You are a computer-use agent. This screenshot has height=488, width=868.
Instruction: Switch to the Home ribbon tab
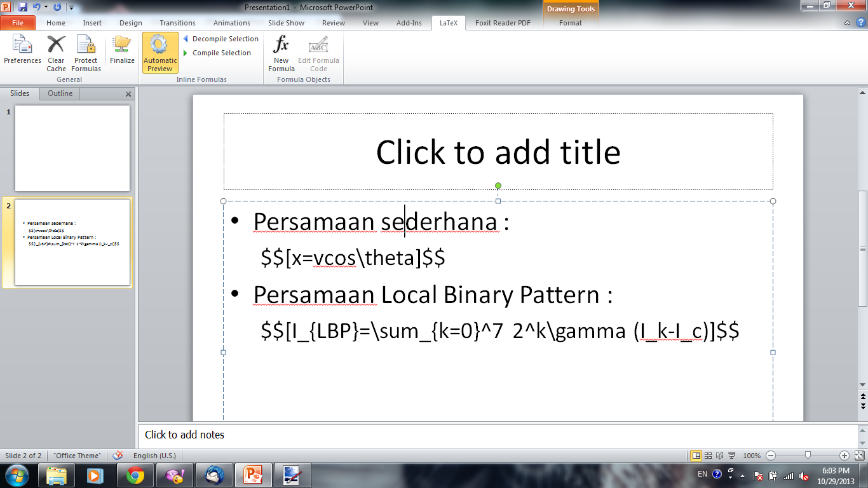(x=56, y=23)
